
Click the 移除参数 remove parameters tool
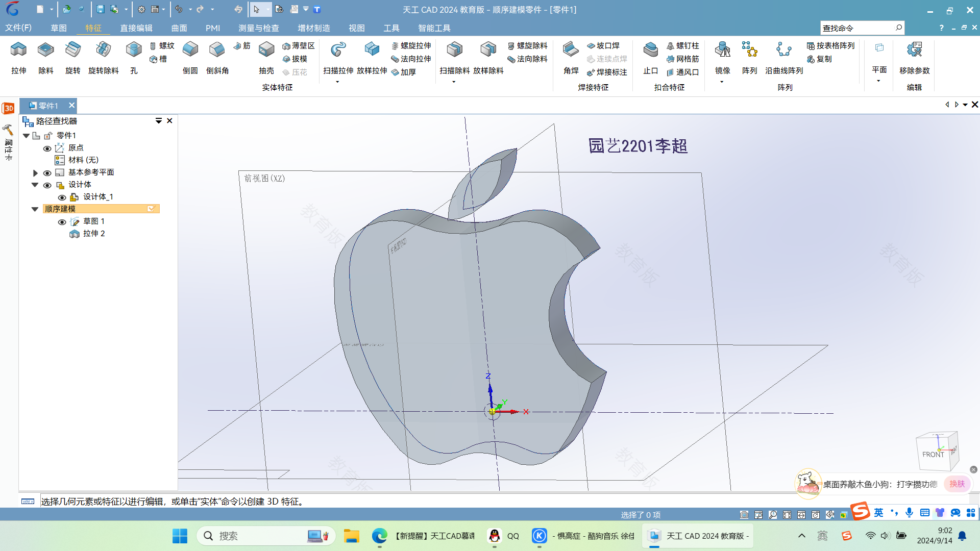tap(915, 58)
